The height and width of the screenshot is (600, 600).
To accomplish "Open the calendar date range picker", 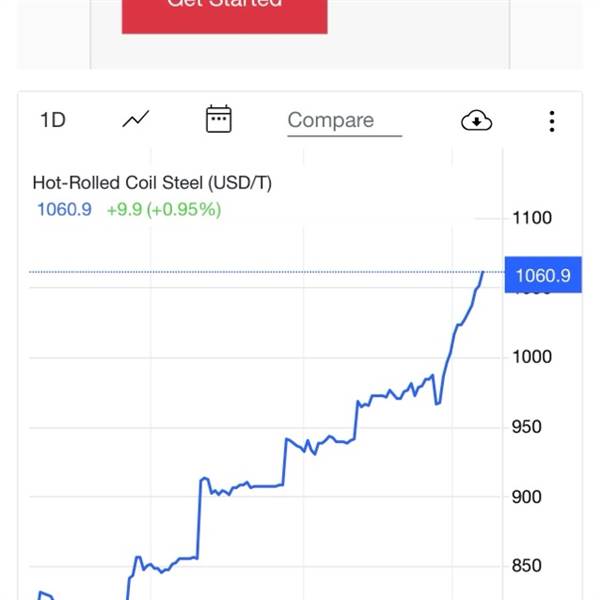I will pyautogui.click(x=218, y=120).
